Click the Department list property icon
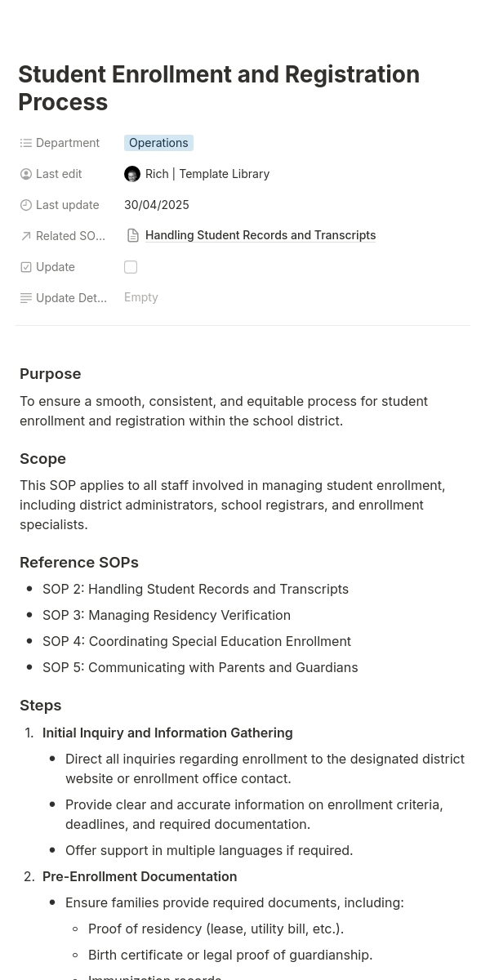This screenshot has height=980, width=490. (x=26, y=143)
